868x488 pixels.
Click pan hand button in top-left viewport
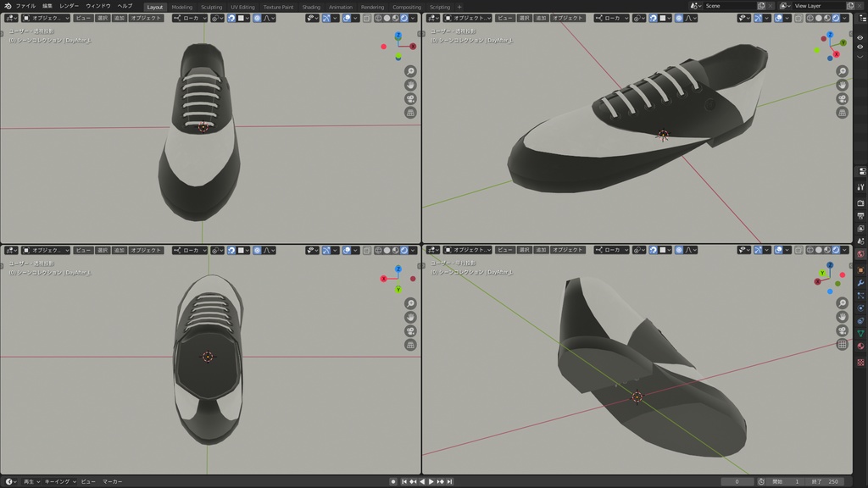tap(410, 86)
